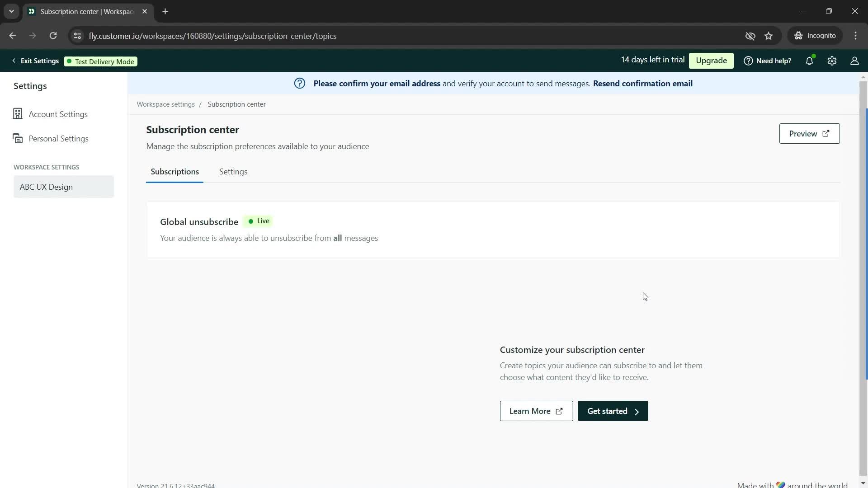Click the bookmark/favorite star icon
The width and height of the screenshot is (868, 488).
pos(769,36)
